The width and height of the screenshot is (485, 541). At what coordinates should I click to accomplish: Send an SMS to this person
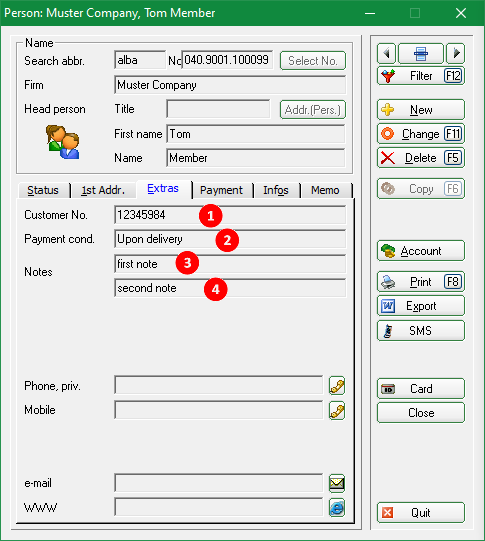tap(421, 331)
